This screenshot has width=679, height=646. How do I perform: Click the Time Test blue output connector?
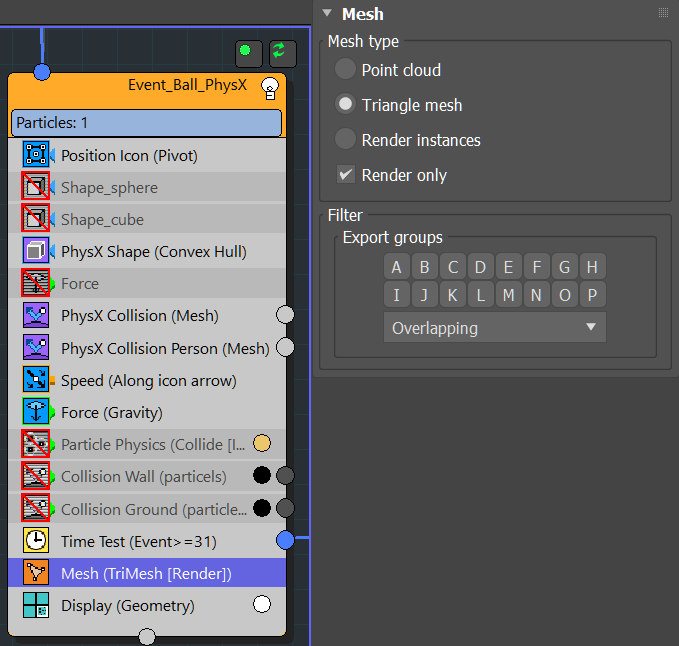285,540
